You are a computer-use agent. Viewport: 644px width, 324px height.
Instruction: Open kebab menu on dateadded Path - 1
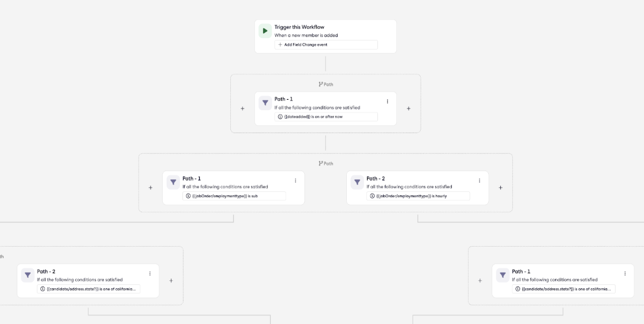pos(387,101)
